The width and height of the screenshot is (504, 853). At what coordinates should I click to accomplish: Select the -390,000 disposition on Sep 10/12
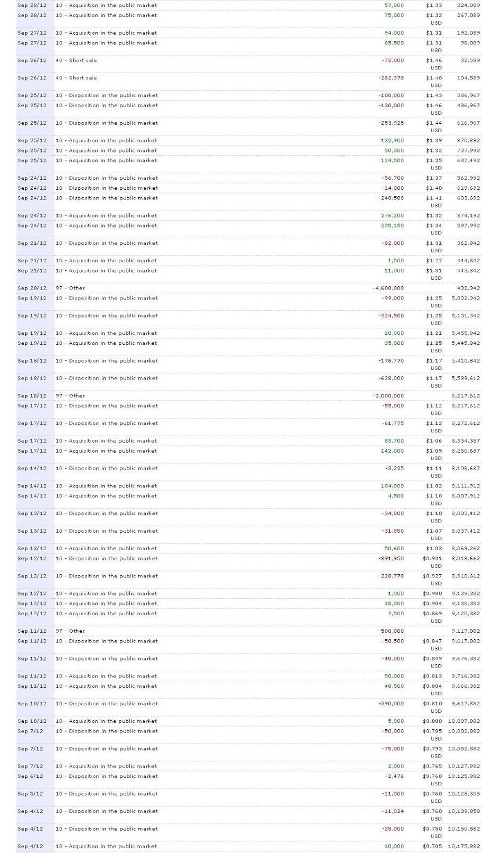coord(391,704)
